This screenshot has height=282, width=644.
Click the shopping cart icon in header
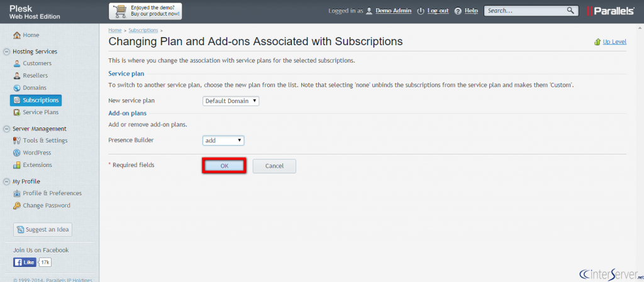[120, 11]
